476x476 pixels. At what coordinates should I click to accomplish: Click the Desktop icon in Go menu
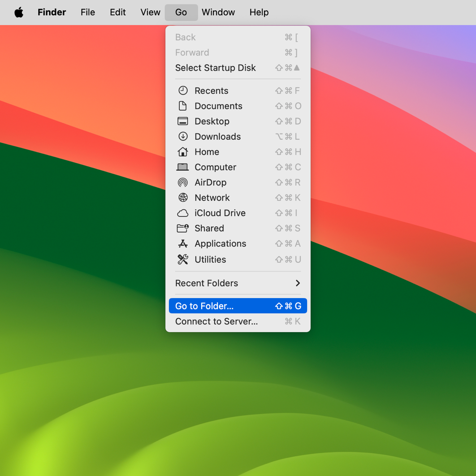(x=183, y=121)
